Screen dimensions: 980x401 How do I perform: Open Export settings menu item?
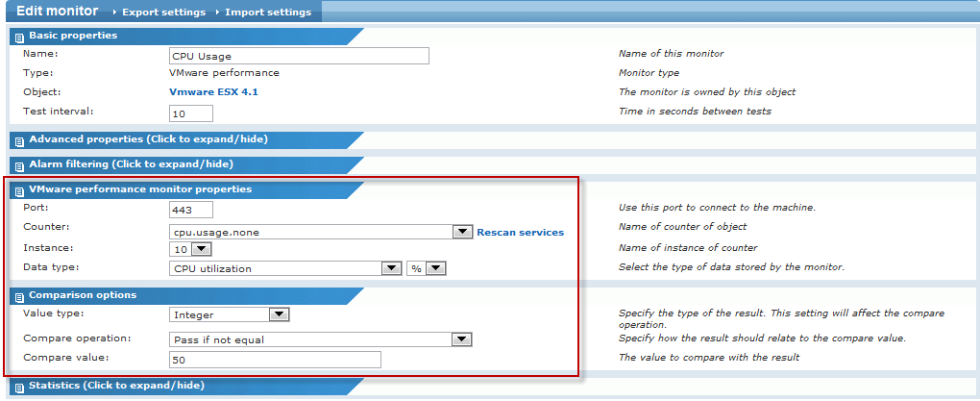[x=163, y=13]
